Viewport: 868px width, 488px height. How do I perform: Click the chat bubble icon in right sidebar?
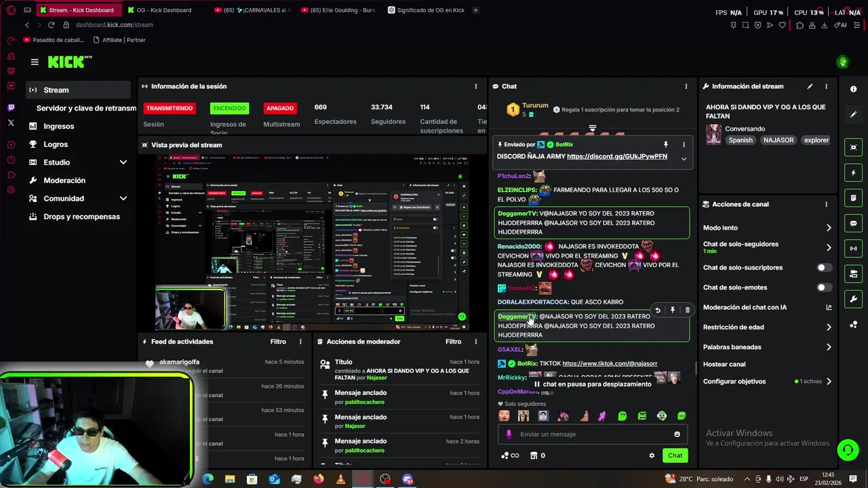tap(853, 223)
